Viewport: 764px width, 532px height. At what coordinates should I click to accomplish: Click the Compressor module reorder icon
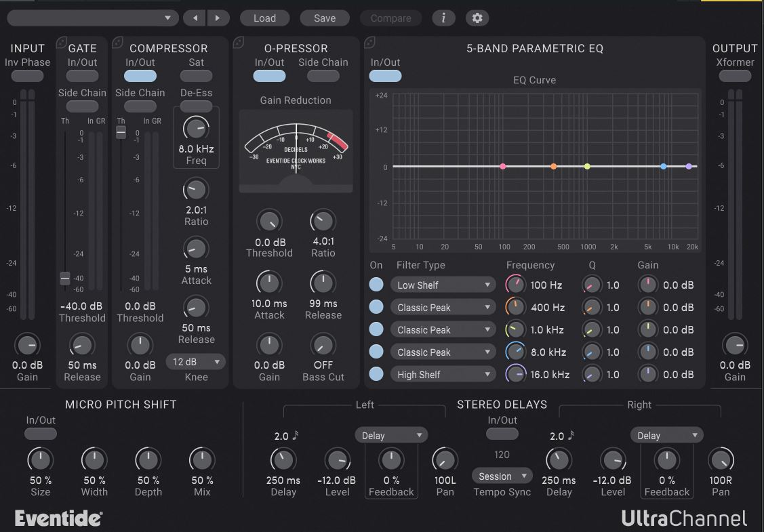point(118,43)
